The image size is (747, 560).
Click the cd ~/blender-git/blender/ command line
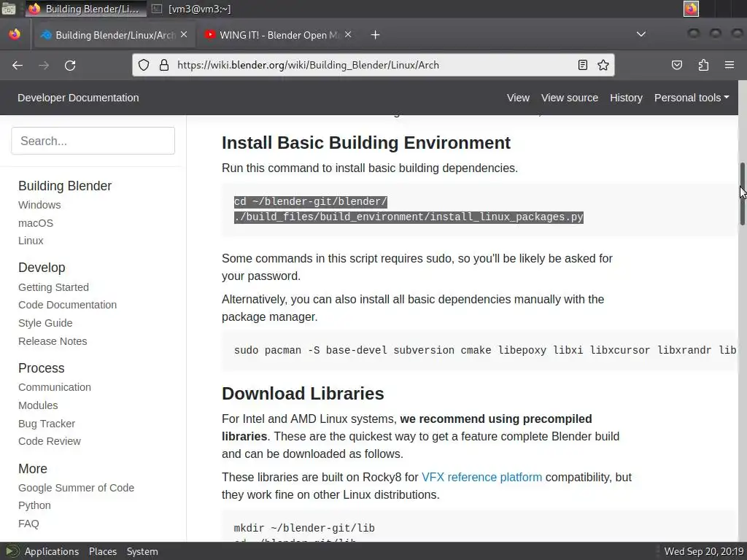click(x=311, y=201)
